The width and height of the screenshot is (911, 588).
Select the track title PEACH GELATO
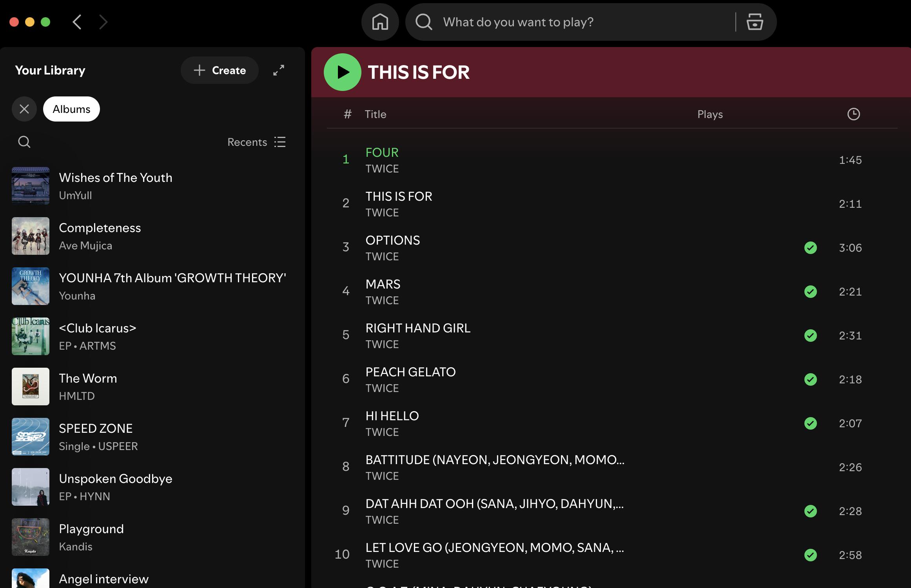coord(410,372)
